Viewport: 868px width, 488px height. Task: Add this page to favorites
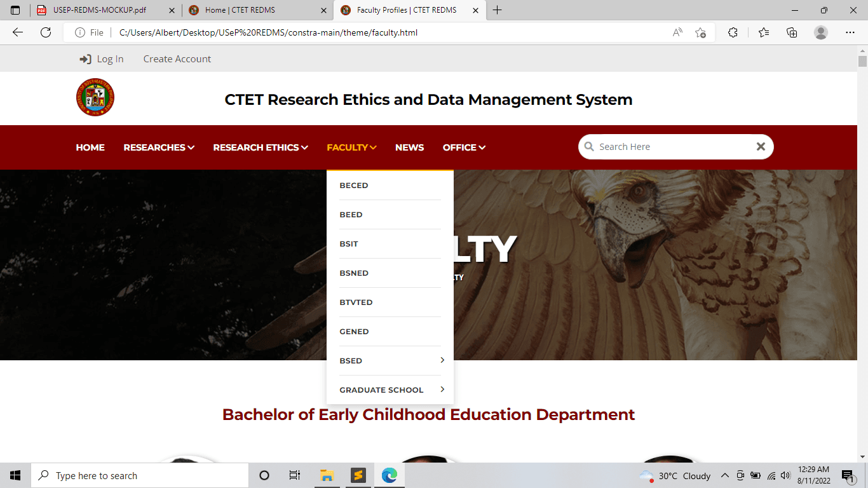[x=700, y=32]
